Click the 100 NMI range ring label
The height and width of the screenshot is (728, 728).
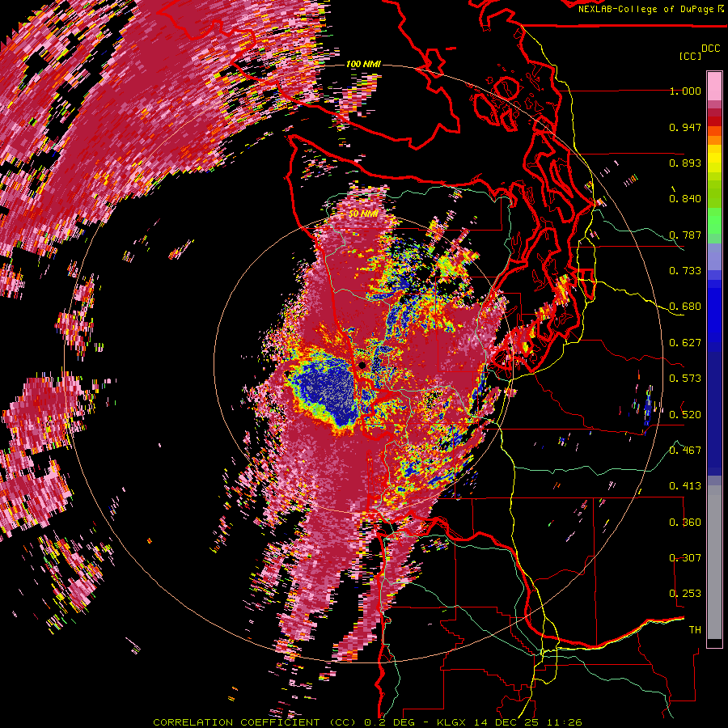pos(363,64)
